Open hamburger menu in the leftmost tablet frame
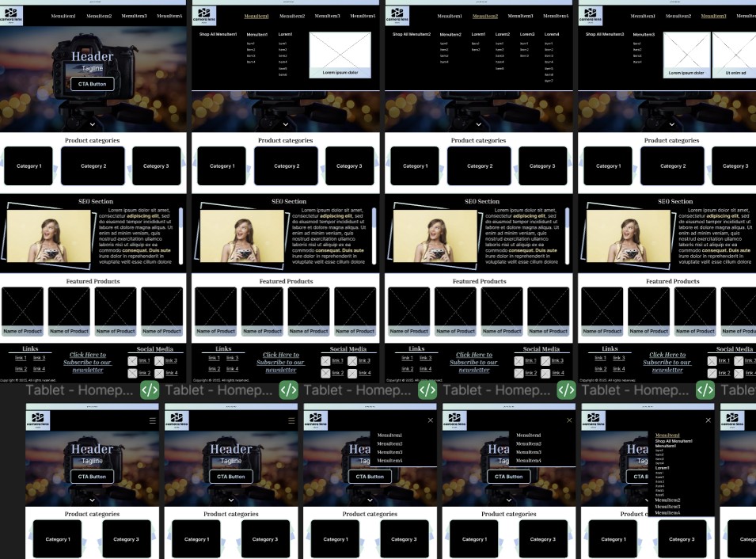This screenshot has width=756, height=559. (153, 420)
